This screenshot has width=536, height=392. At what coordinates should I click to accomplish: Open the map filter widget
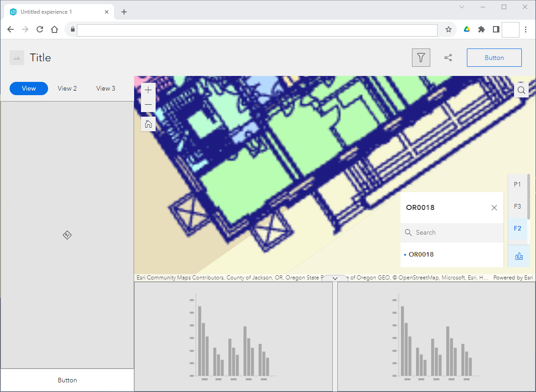coord(421,57)
